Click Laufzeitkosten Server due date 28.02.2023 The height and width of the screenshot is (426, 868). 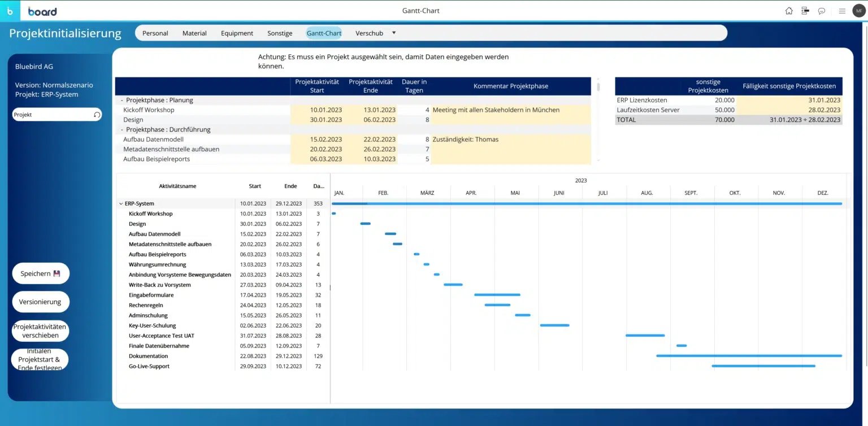[789, 110]
